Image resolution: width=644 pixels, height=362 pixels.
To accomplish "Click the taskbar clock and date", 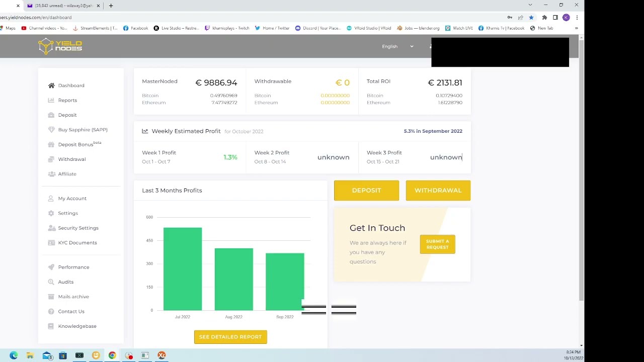I will [573, 355].
